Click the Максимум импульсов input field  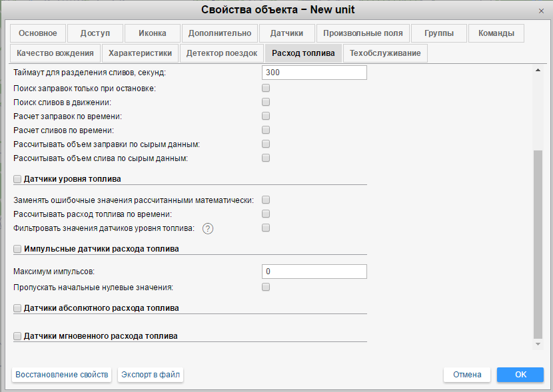[314, 272]
